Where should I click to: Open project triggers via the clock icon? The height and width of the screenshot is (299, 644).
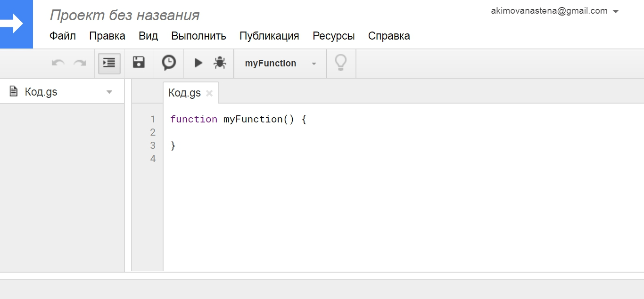click(x=168, y=63)
